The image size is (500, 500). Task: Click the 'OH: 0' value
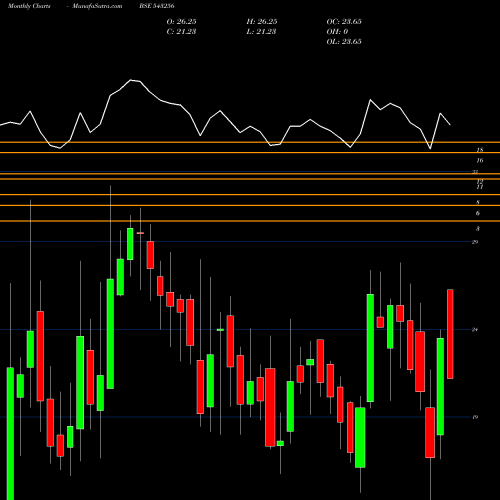pos(337,31)
